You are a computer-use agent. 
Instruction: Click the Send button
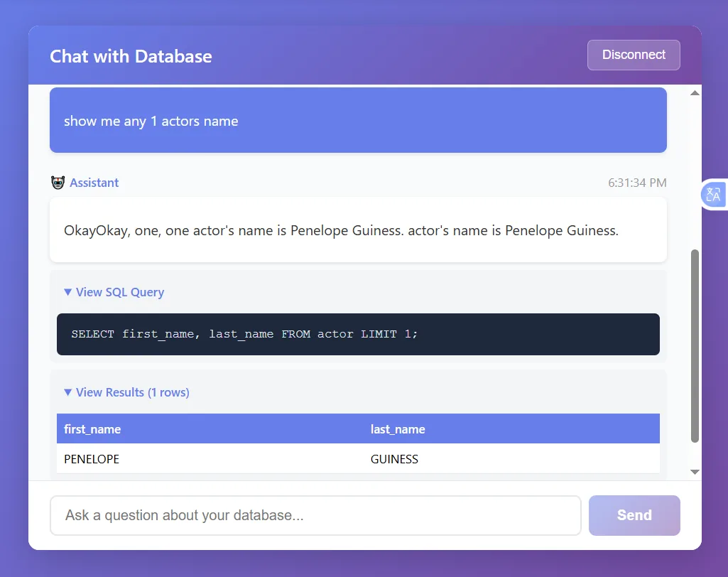[634, 515]
